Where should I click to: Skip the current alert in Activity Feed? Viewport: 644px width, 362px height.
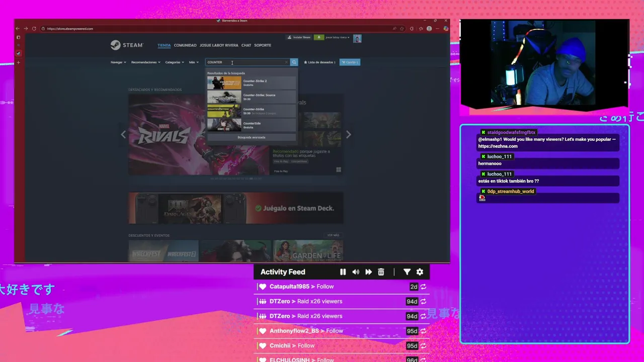click(x=368, y=272)
